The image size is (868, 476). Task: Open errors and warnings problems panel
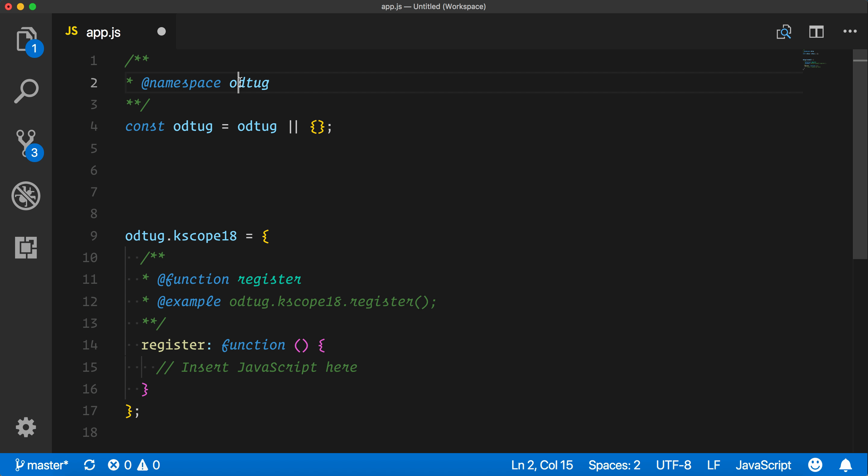[134, 465]
